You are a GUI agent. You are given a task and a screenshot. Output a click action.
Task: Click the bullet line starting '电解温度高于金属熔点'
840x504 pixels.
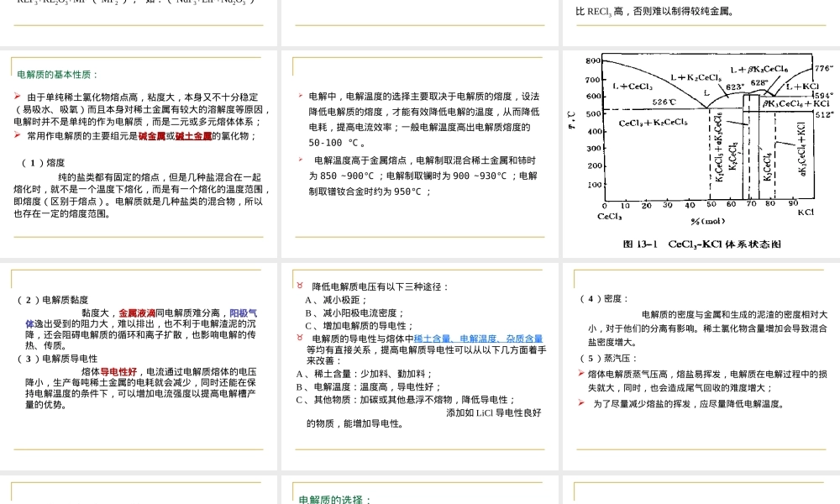point(425,160)
